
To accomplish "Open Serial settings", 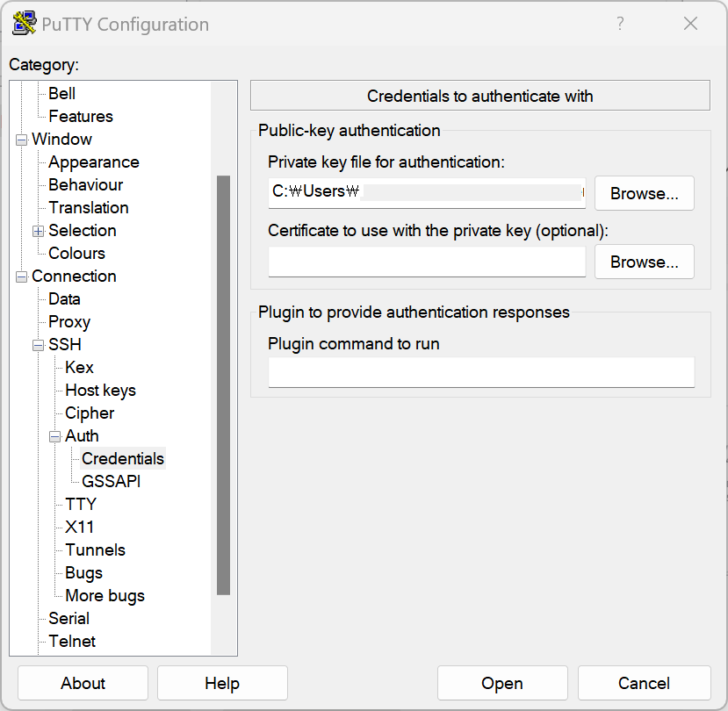I will point(68,618).
